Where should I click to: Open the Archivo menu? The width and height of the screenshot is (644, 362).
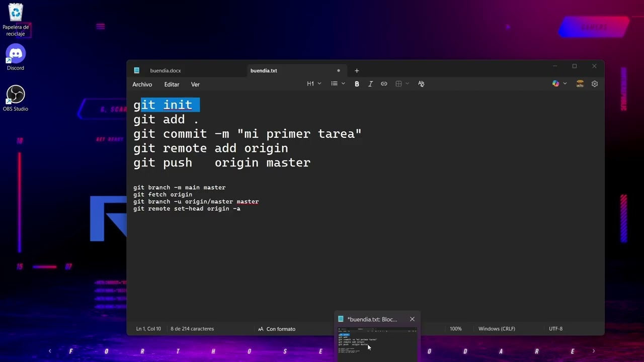click(142, 84)
